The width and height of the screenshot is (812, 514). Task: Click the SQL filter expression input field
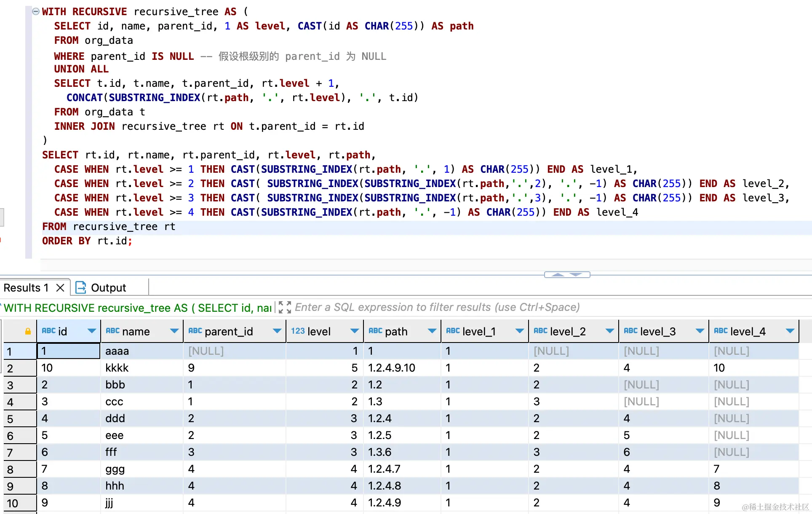(437, 307)
